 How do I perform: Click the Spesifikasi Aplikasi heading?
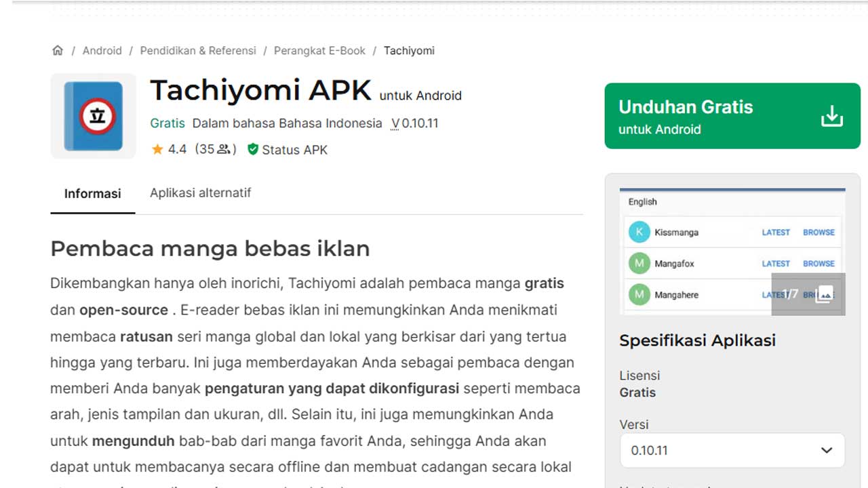pos(698,340)
